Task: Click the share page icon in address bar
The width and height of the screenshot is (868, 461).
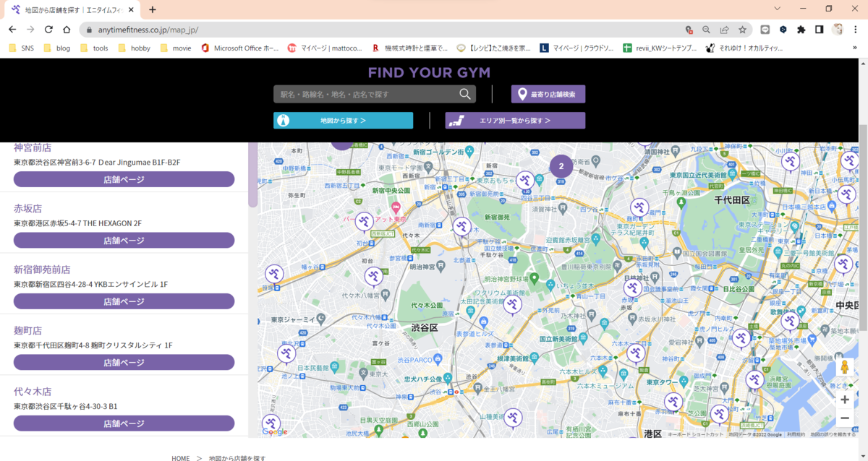Action: 724,30
